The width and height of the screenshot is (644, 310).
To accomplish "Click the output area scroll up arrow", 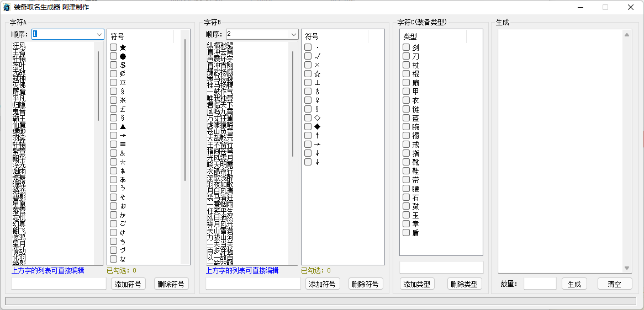I will [x=627, y=34].
